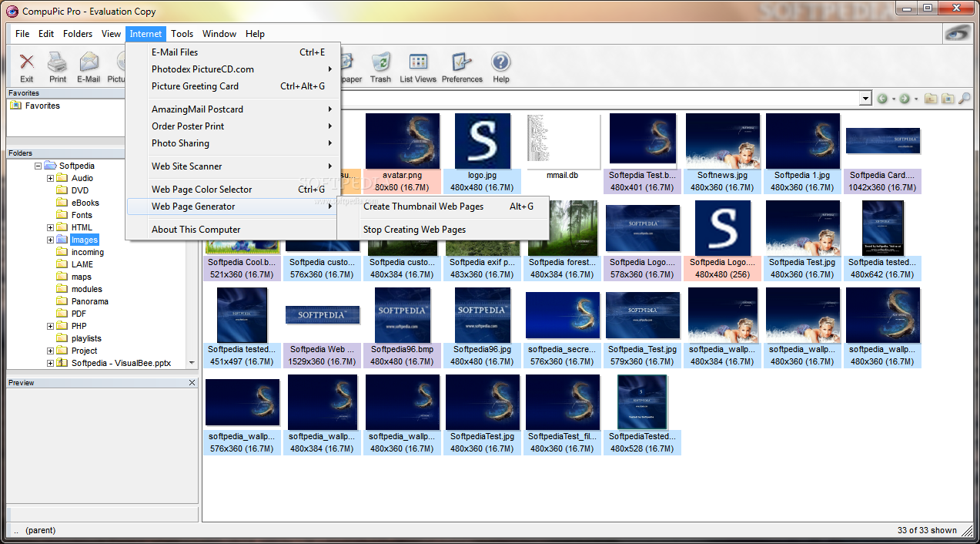Select the Softpedia Card thumbnail
The image size is (980, 544).
[883, 142]
